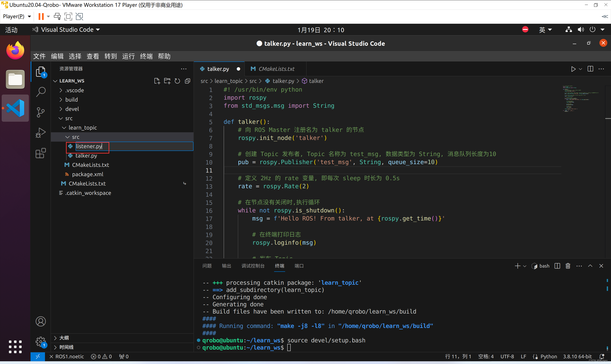Image resolution: width=611 pixels, height=364 pixels.
Task: Open terminal panel more actions
Action: [579, 266]
